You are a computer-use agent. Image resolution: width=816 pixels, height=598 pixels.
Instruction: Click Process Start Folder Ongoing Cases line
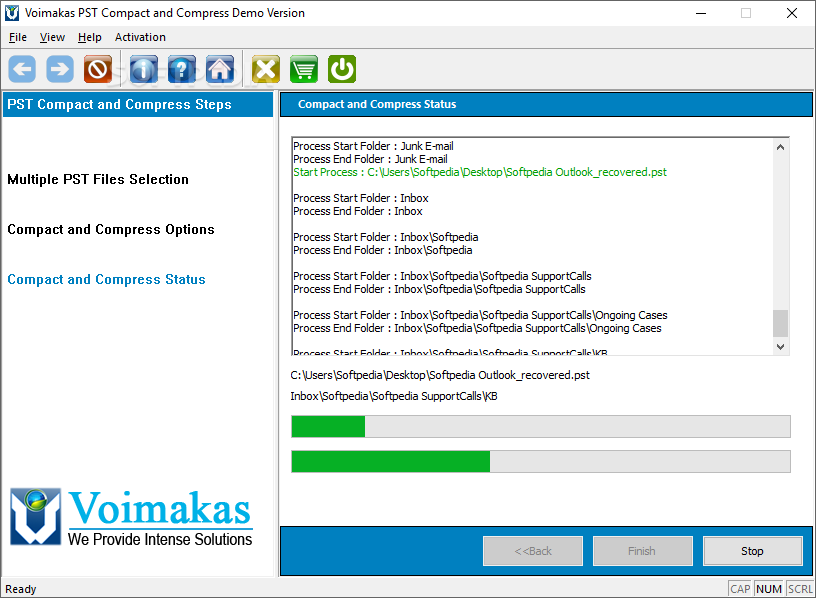click(480, 315)
